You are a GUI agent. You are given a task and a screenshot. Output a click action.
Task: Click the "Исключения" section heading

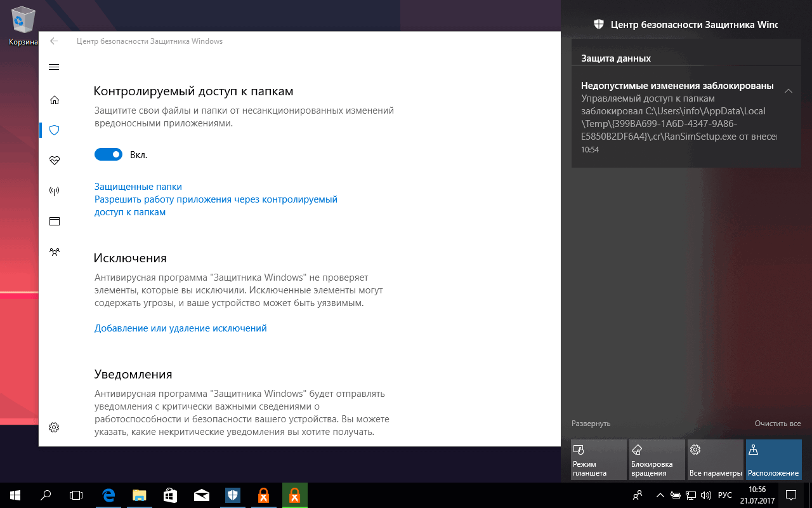click(x=130, y=258)
